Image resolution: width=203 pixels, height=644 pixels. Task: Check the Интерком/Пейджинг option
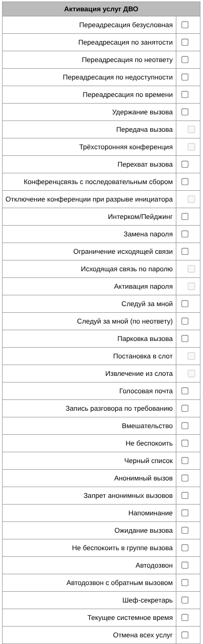(185, 216)
